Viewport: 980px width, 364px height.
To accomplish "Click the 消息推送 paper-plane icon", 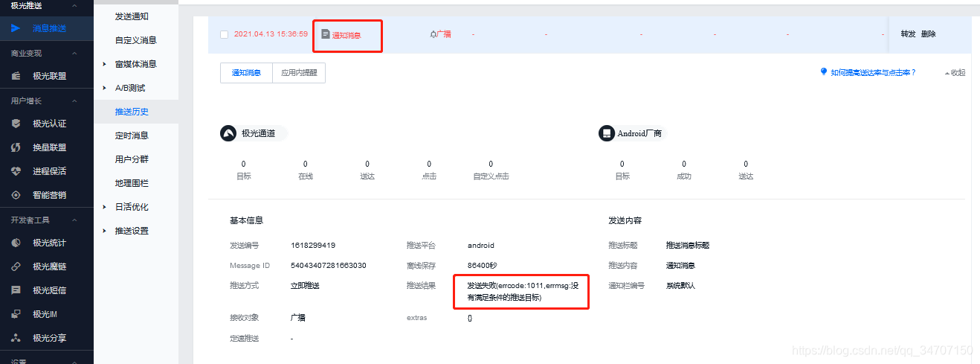I will click(15, 28).
